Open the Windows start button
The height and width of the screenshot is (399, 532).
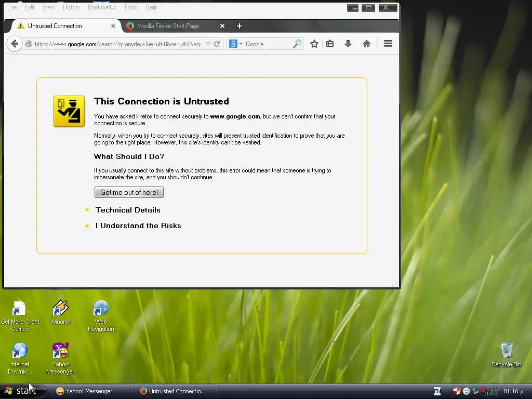[22, 391]
